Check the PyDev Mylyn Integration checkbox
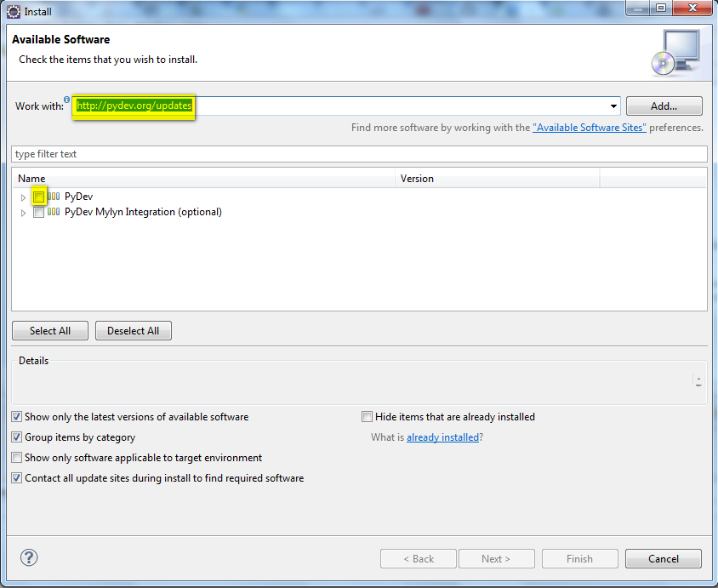The height and width of the screenshot is (588, 718). (38, 212)
